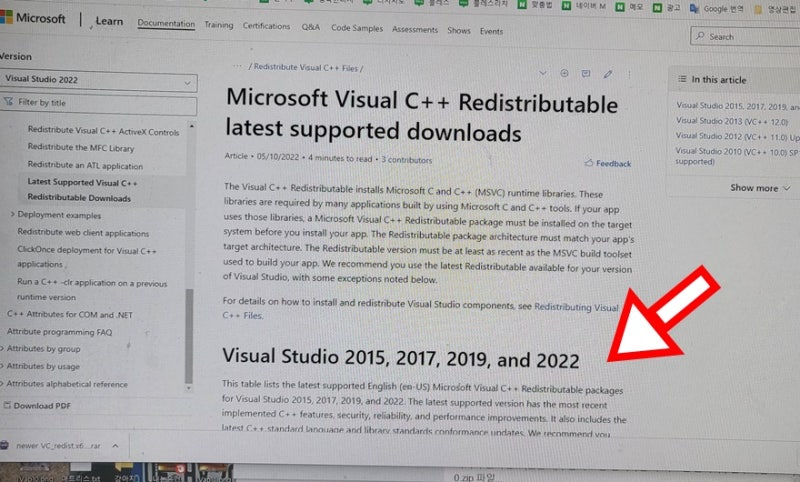Click the Download PDF button
The width and height of the screenshot is (800, 482).
tap(37, 406)
